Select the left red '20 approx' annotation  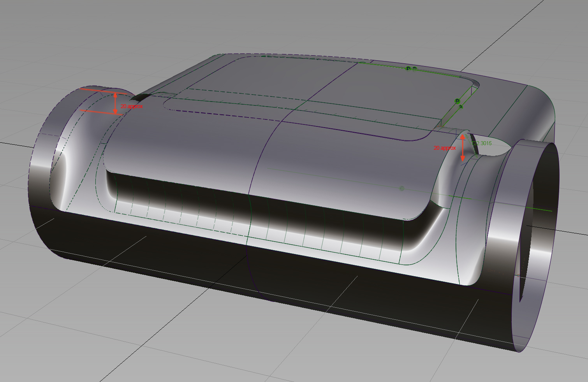[x=132, y=105]
